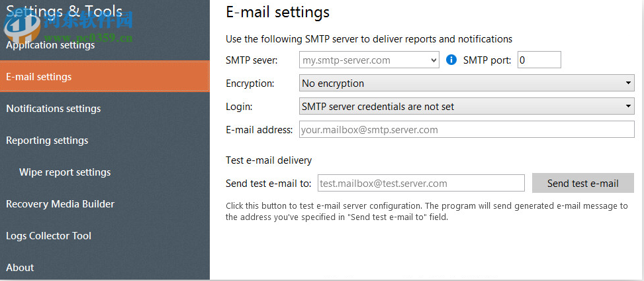Click the blue info icon beside SMTP server
644x281 pixels.
(452, 60)
